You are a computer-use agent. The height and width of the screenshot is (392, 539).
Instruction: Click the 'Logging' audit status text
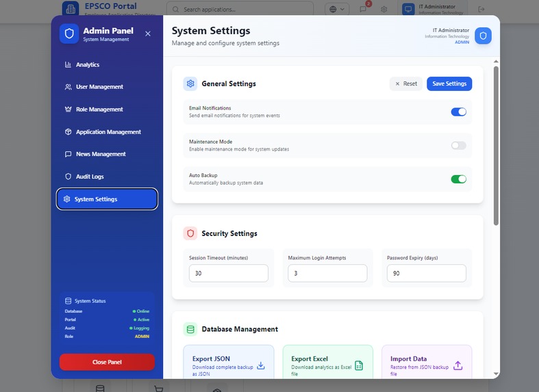pos(142,328)
